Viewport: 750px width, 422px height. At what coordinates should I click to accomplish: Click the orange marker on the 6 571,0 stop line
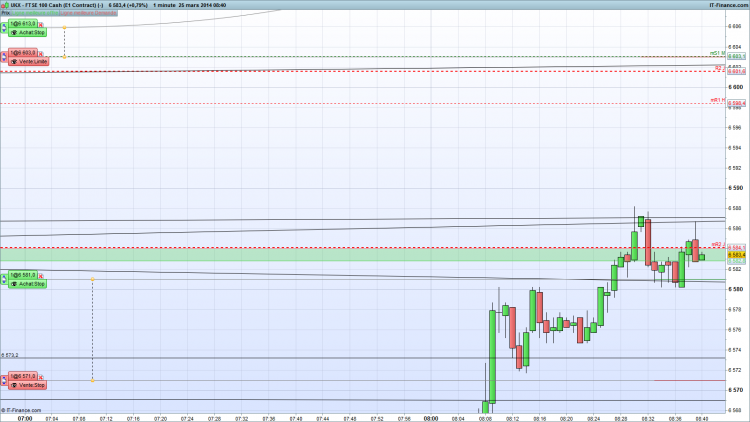[92, 380]
